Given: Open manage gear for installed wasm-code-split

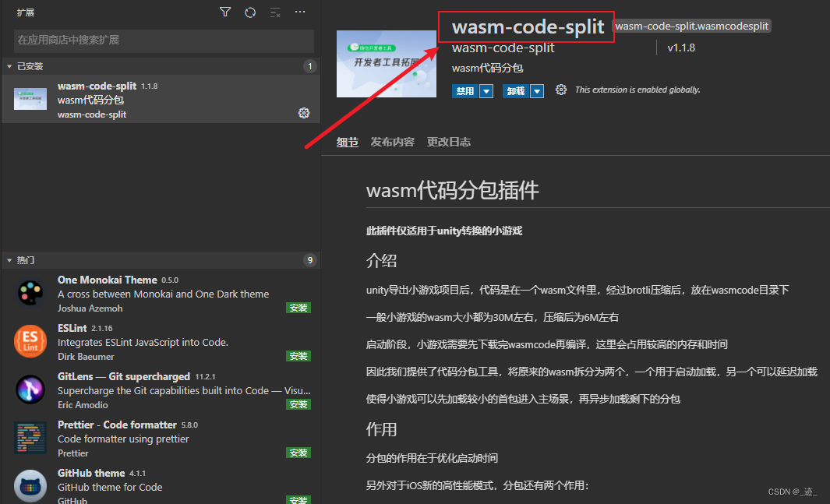Looking at the screenshot, I should (304, 113).
